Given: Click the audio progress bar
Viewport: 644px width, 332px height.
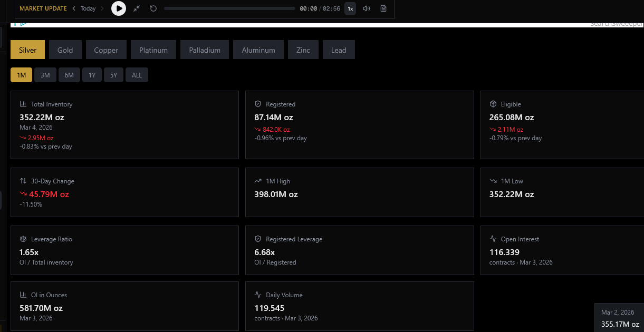Looking at the screenshot, I should point(229,8).
